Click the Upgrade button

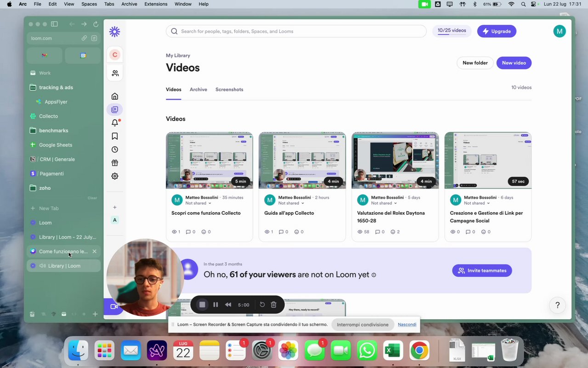pyautogui.click(x=497, y=31)
